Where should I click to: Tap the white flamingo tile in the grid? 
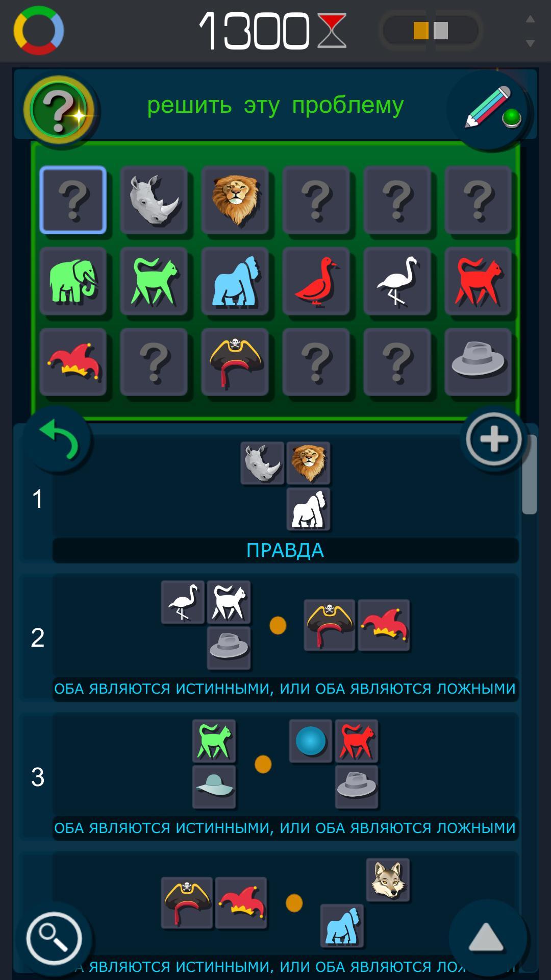pyautogui.click(x=397, y=281)
